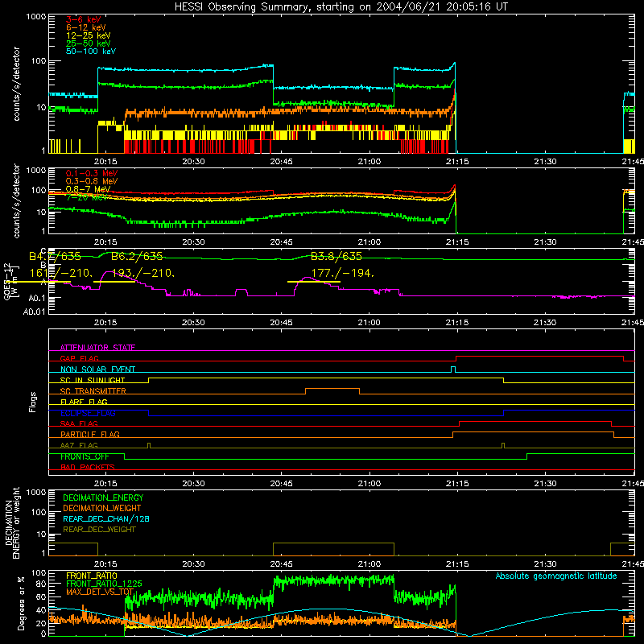644x644 pixels.
Task: Select the 6-12 keV legend label
Action: point(86,27)
